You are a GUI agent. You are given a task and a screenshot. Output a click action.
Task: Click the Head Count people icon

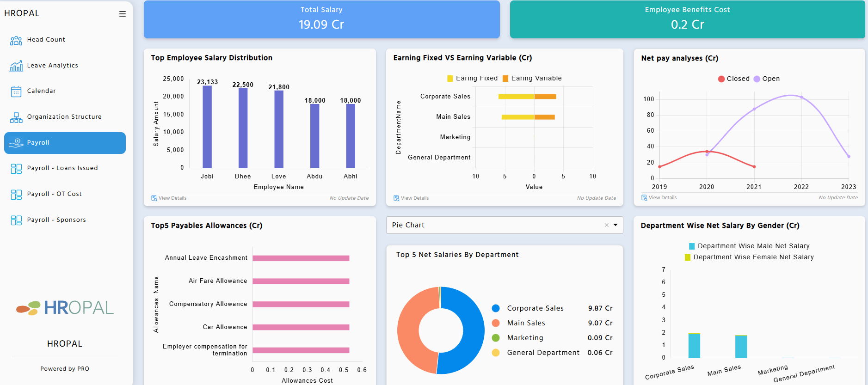(16, 40)
